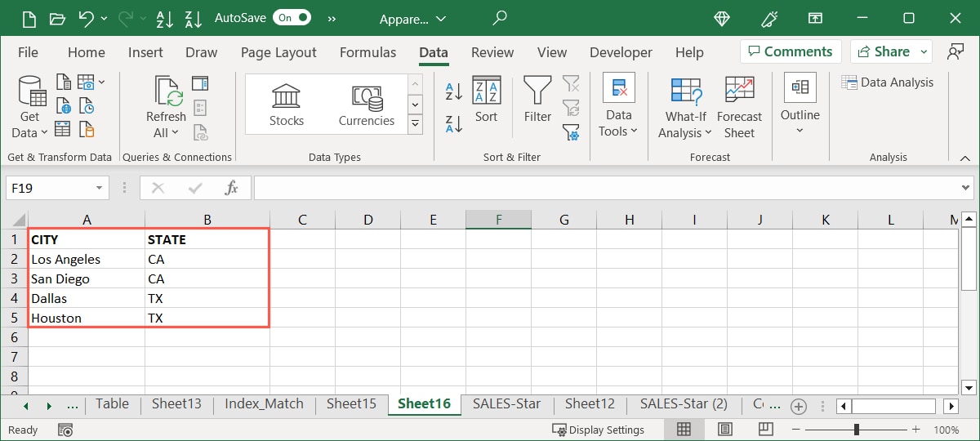
Task: Open the What-If Analysis menu
Action: pos(684,108)
